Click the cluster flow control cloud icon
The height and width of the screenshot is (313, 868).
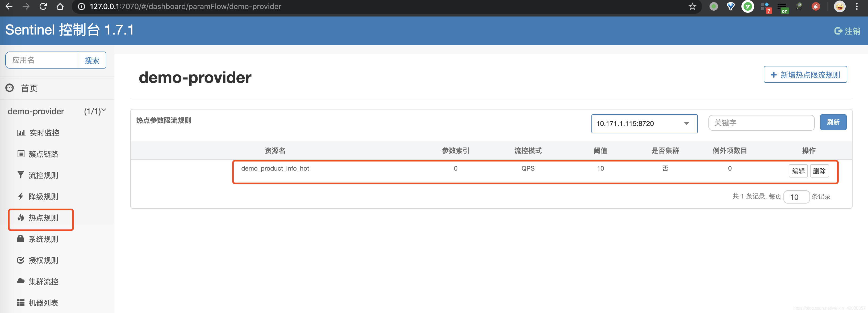click(20, 281)
